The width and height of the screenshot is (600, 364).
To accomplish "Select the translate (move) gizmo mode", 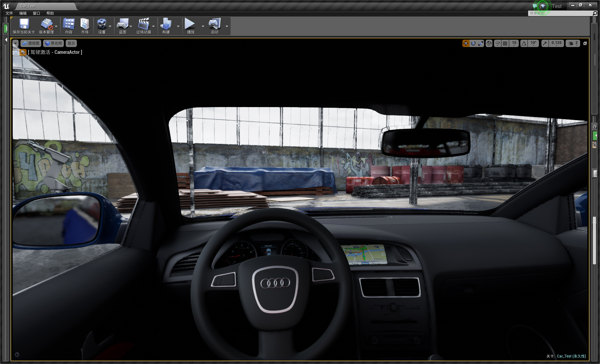I will tap(466, 43).
